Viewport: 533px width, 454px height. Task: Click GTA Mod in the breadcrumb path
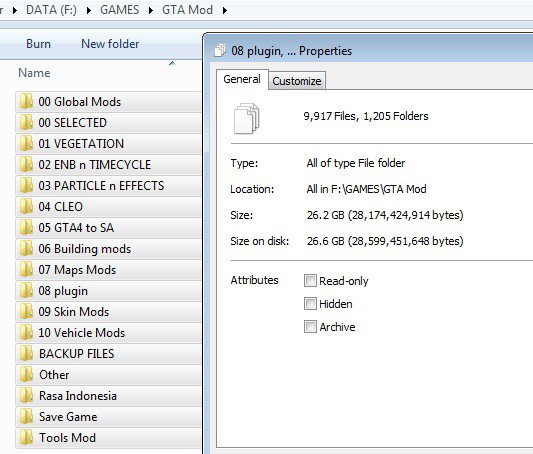[187, 10]
